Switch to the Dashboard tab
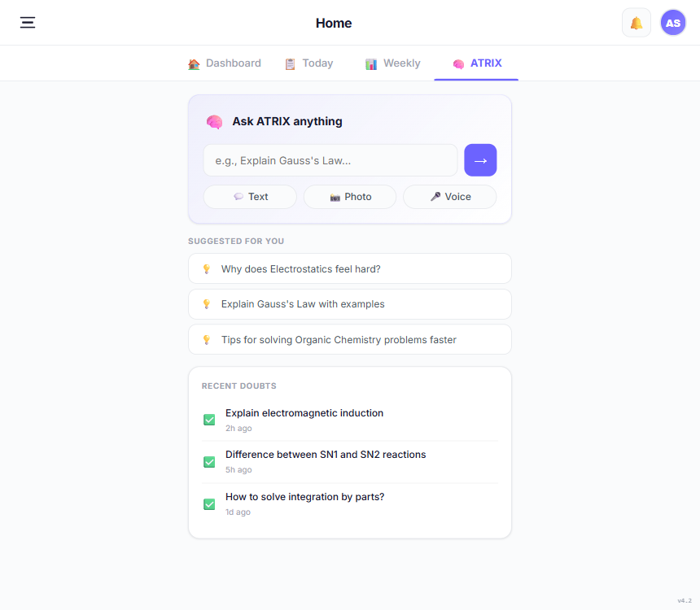The image size is (700, 610). pos(225,63)
